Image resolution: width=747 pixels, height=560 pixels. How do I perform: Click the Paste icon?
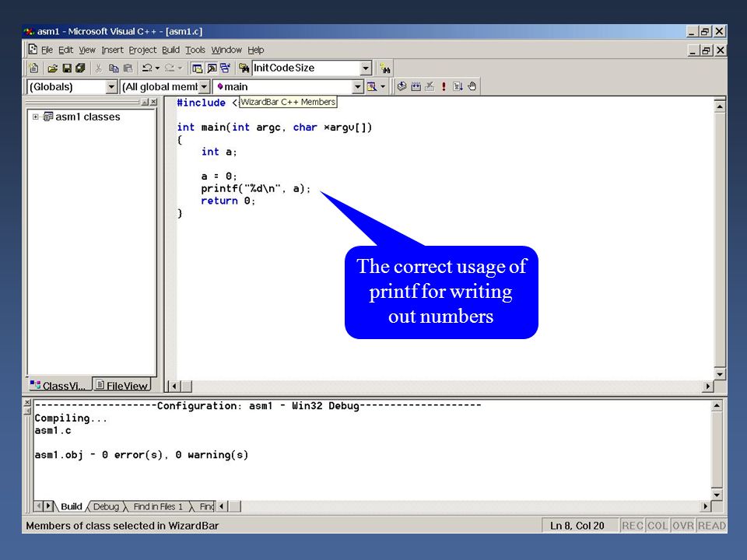tap(128, 68)
